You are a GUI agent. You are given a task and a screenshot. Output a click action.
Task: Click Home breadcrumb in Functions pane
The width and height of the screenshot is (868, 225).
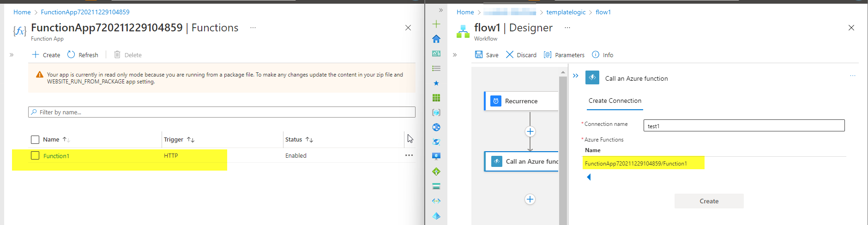pyautogui.click(x=22, y=12)
